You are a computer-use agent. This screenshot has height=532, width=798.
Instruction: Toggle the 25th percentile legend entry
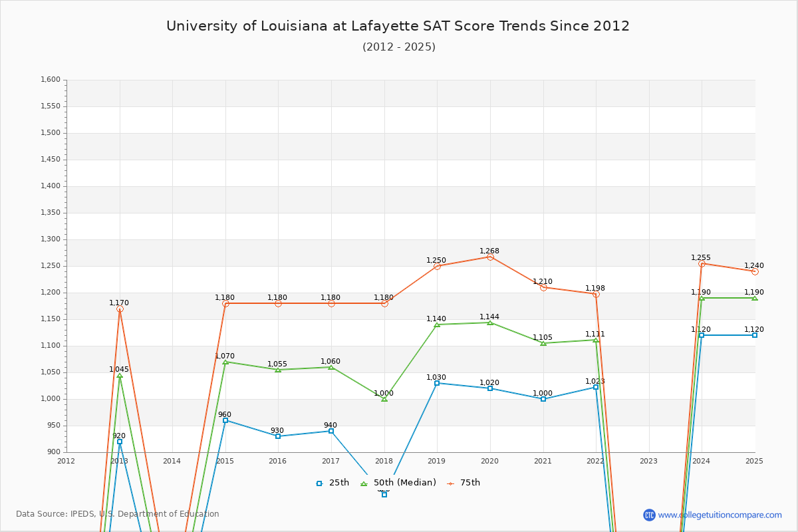click(332, 483)
